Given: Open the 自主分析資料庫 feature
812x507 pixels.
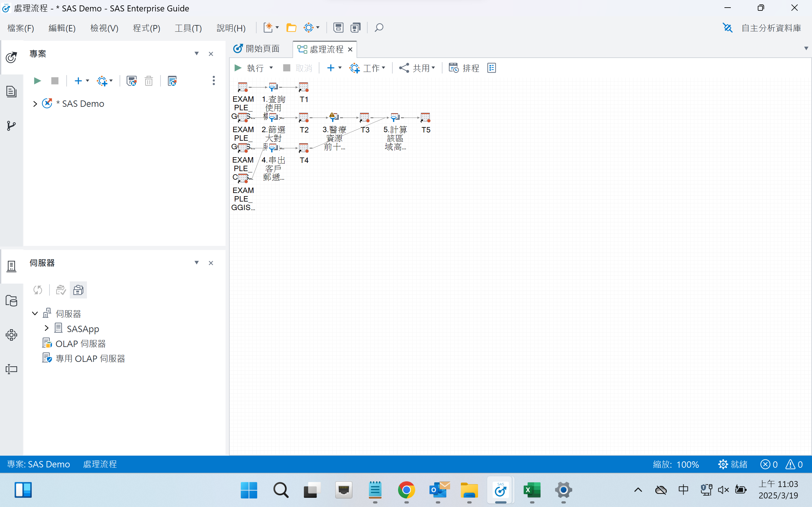Looking at the screenshot, I should [770, 28].
